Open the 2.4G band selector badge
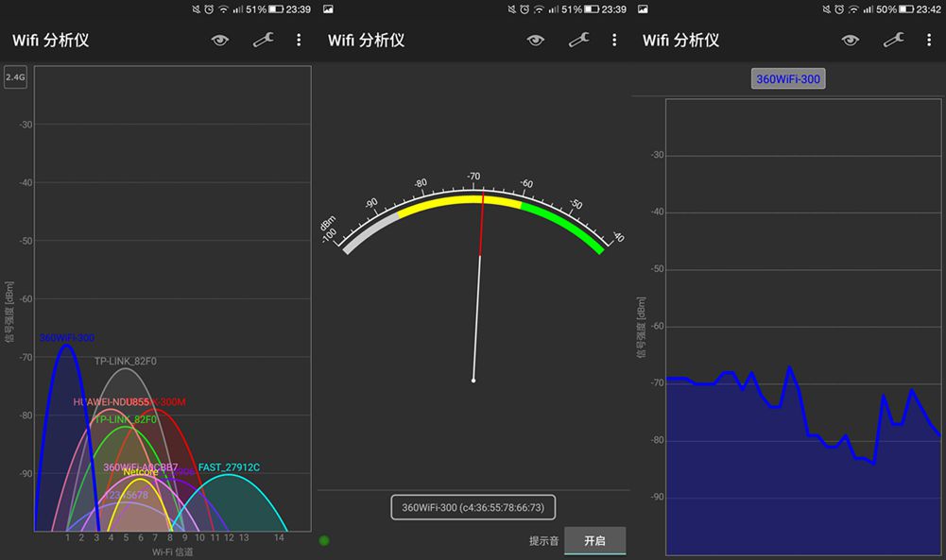Image resolution: width=946 pixels, height=560 pixels. [x=14, y=77]
